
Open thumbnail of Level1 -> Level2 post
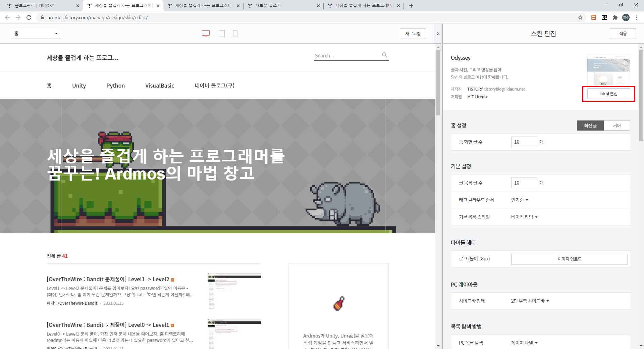click(x=234, y=291)
